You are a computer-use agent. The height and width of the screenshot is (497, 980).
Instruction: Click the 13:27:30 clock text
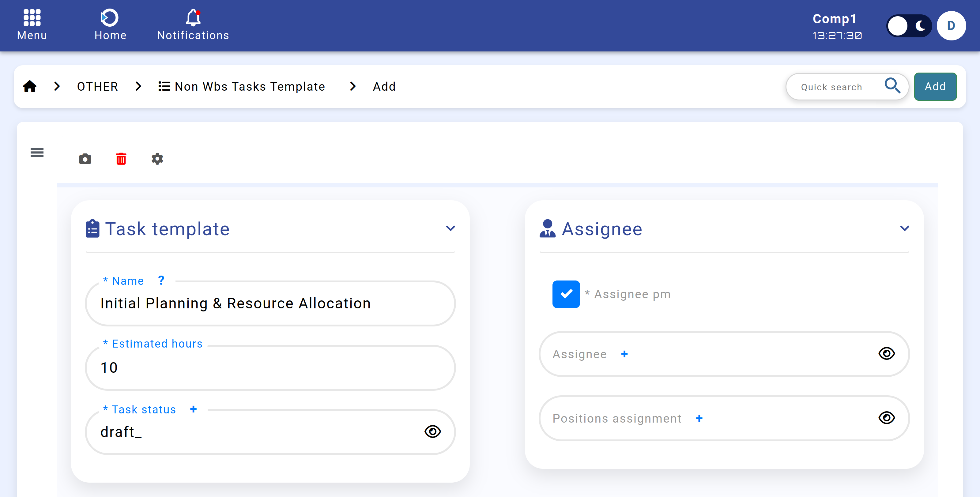[837, 35]
